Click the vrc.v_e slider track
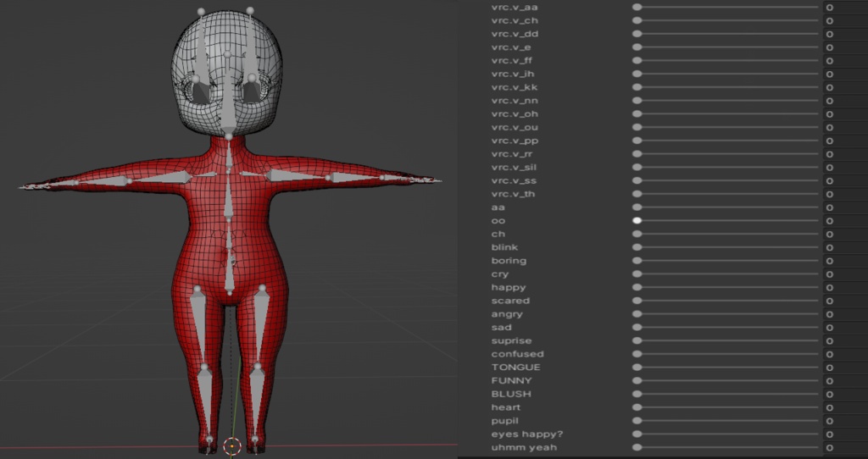Image resolution: width=868 pixels, height=459 pixels. [x=726, y=47]
